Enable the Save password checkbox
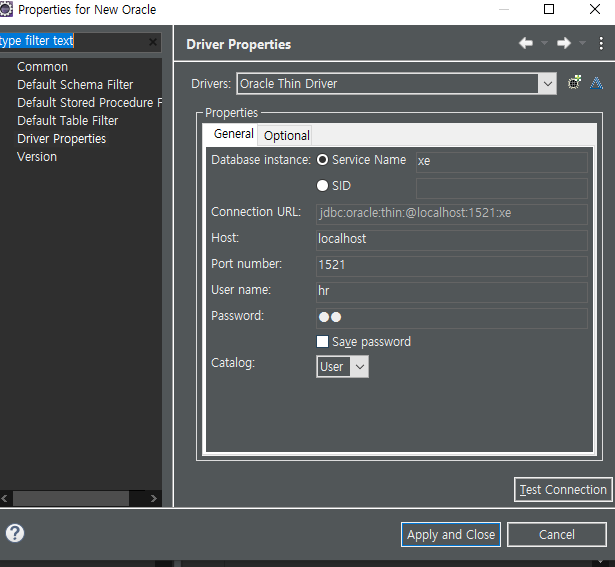 (x=322, y=342)
